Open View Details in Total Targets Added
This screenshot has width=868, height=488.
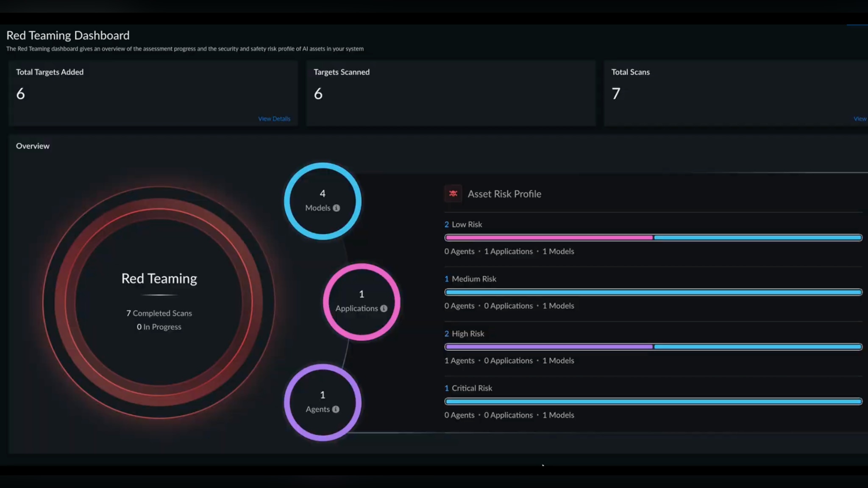[x=274, y=119]
